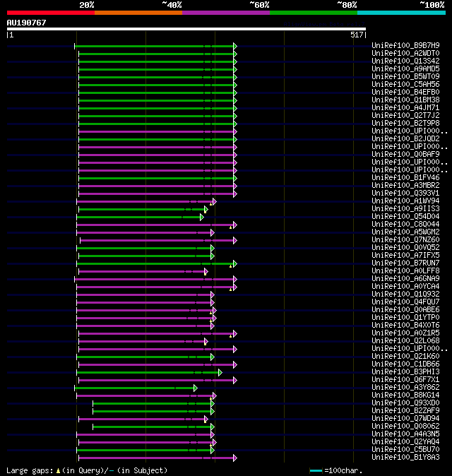Click the UniRef100_C1DB66 label
Viewport: 452px width, 476px height.
click(x=405, y=364)
